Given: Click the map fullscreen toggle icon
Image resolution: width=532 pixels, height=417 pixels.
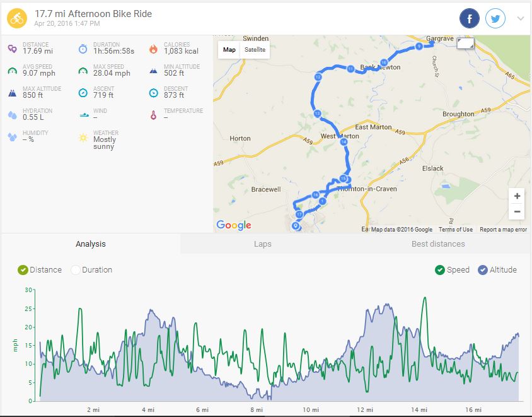Looking at the screenshot, I should [466, 43].
